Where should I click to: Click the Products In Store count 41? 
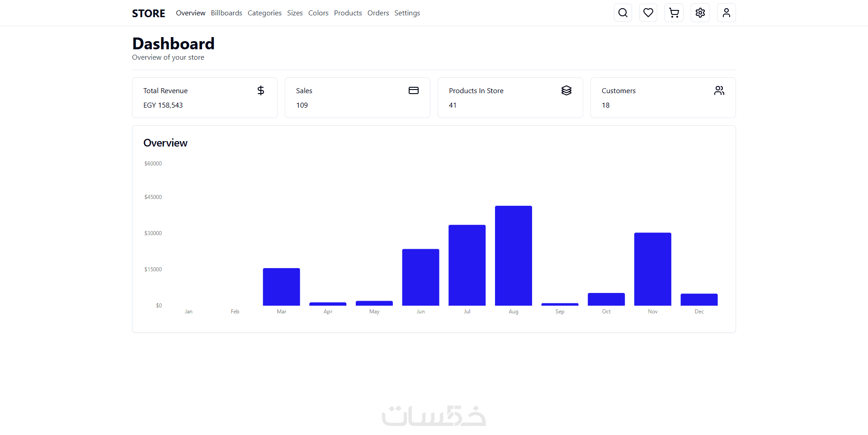(x=453, y=105)
